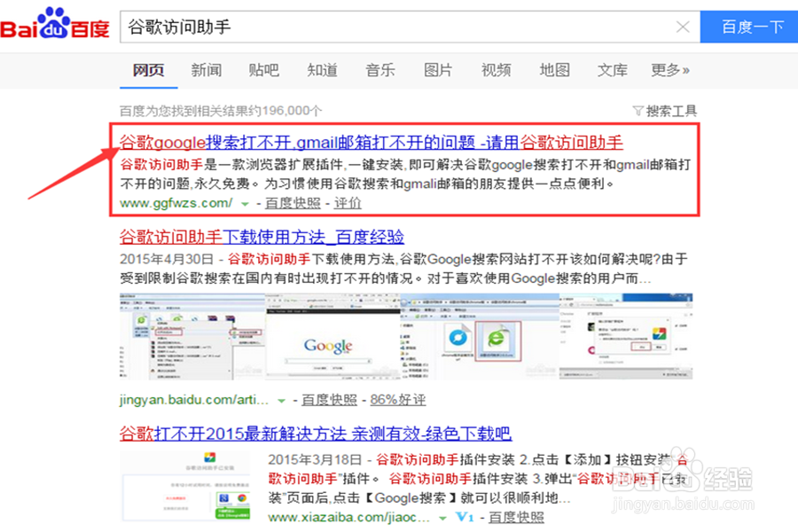Click the funnel icon beside 搜索工具
This screenshot has height=532, width=798.
[x=638, y=108]
